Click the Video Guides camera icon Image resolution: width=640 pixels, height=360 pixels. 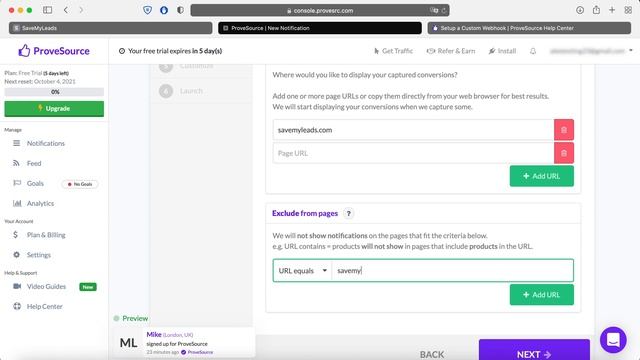17,287
